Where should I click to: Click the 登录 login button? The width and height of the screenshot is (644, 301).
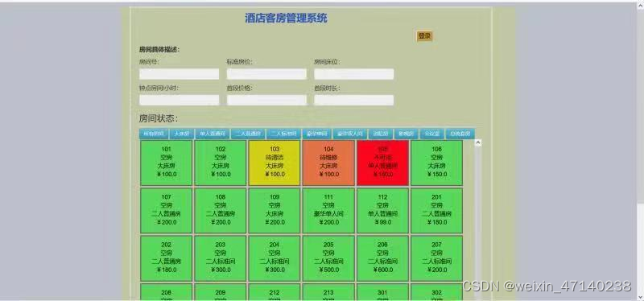425,36
